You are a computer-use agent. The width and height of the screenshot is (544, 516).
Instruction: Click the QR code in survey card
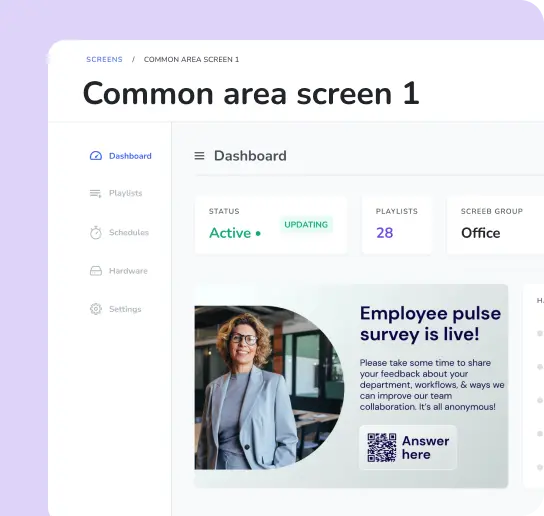pyautogui.click(x=382, y=448)
